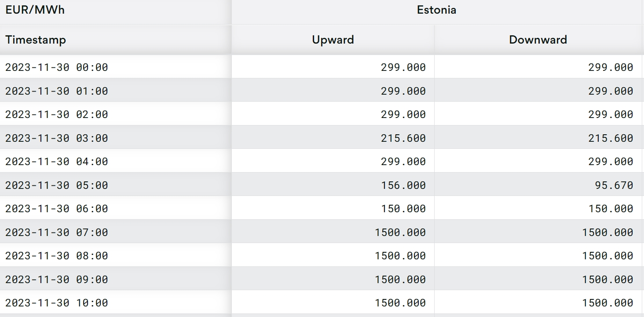Select the Downward 215.600 cell for 03:00
This screenshot has width=644, height=317.
(x=611, y=138)
